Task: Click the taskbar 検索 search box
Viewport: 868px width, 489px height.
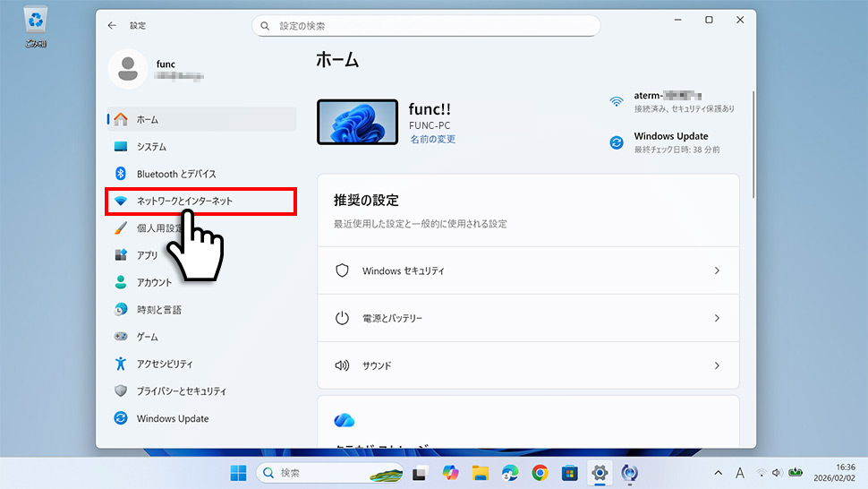Action: tap(330, 473)
